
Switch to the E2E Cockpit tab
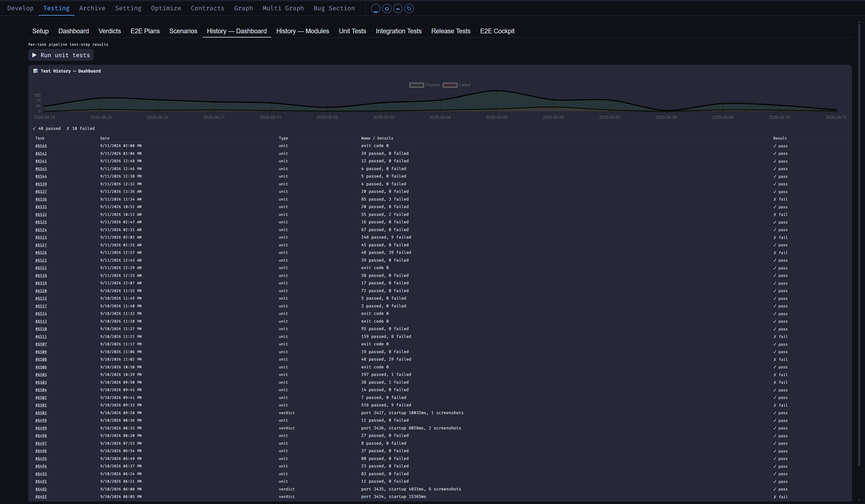[x=497, y=31]
